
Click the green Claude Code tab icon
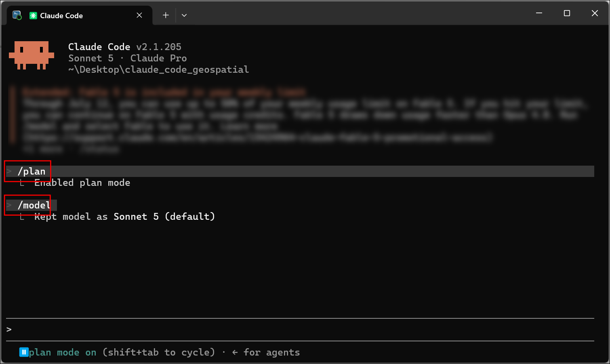[x=33, y=16]
